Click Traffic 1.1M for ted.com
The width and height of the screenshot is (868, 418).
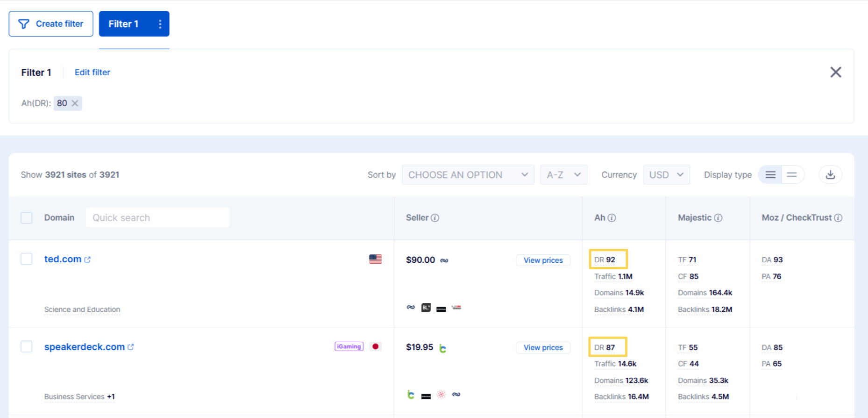pyautogui.click(x=613, y=277)
